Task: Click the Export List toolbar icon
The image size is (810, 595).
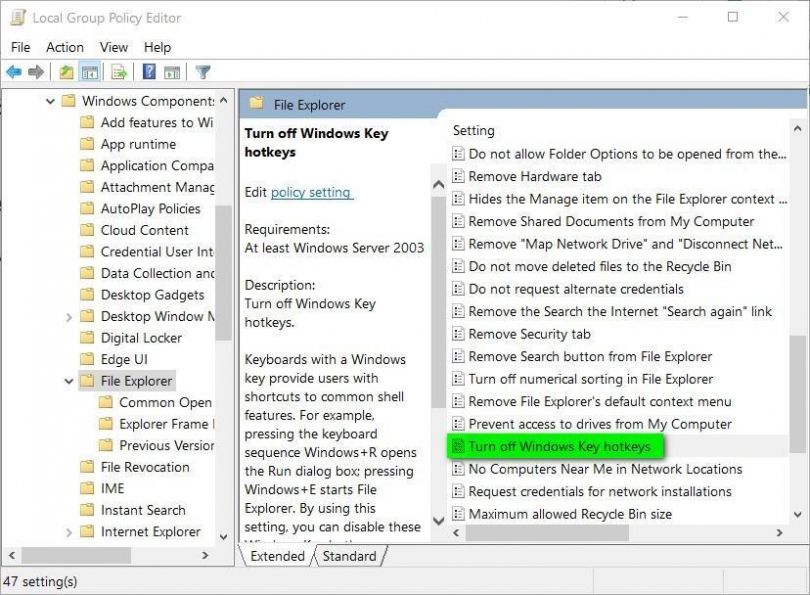Action: (117, 71)
